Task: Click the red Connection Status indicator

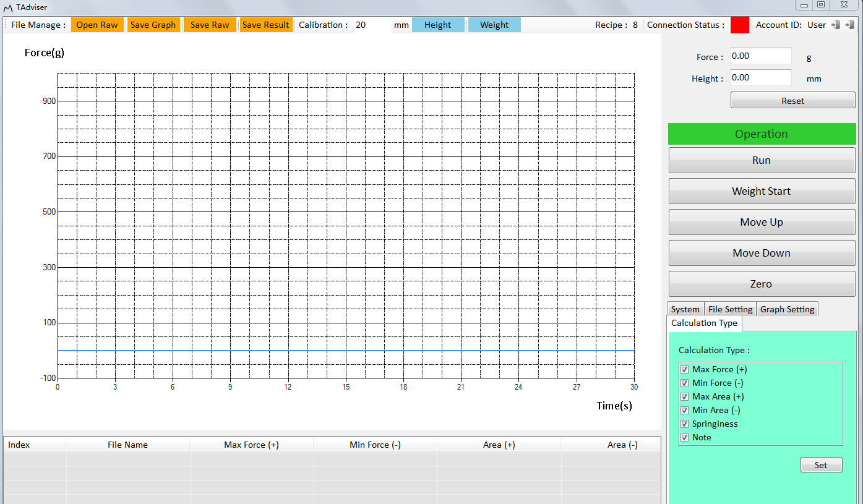Action: click(x=739, y=25)
